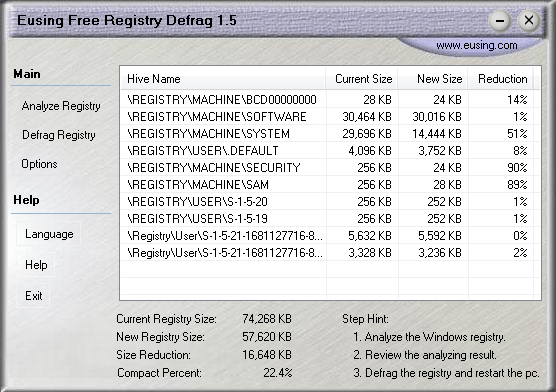Select the \REGISTRY\USER\.DEFAULT row
Viewport: 556px width, 392px height.
click(327, 150)
